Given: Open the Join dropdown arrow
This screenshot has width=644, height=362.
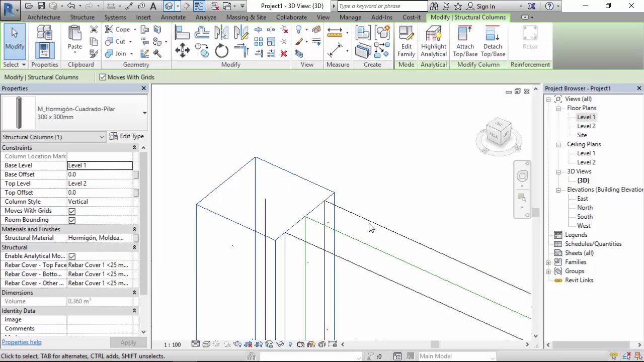Looking at the screenshot, I should pyautogui.click(x=131, y=54).
